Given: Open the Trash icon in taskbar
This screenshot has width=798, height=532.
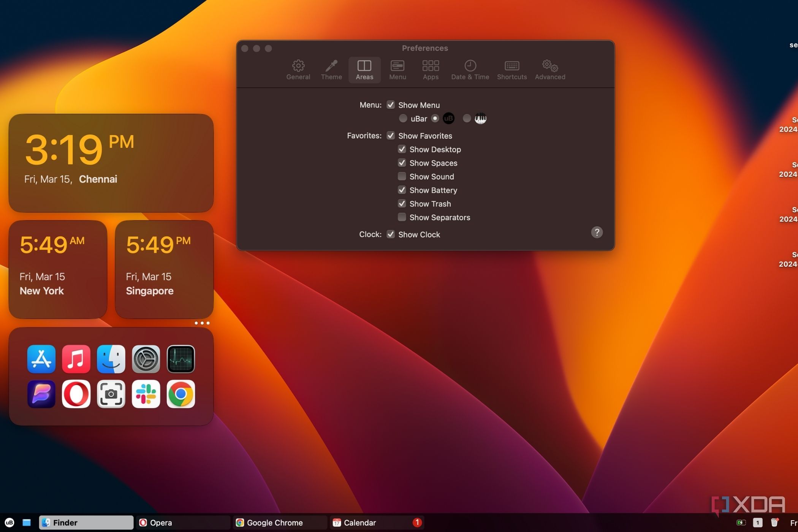Looking at the screenshot, I should point(774,522).
